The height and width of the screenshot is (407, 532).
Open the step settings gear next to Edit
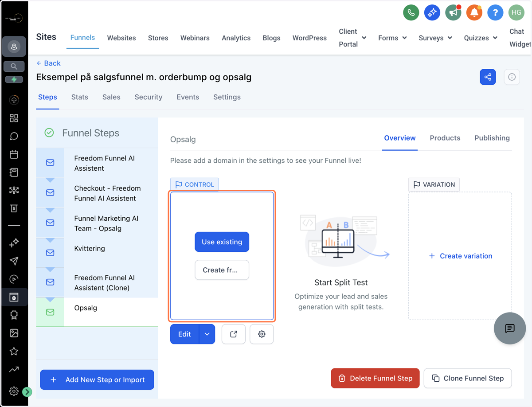[262, 334]
